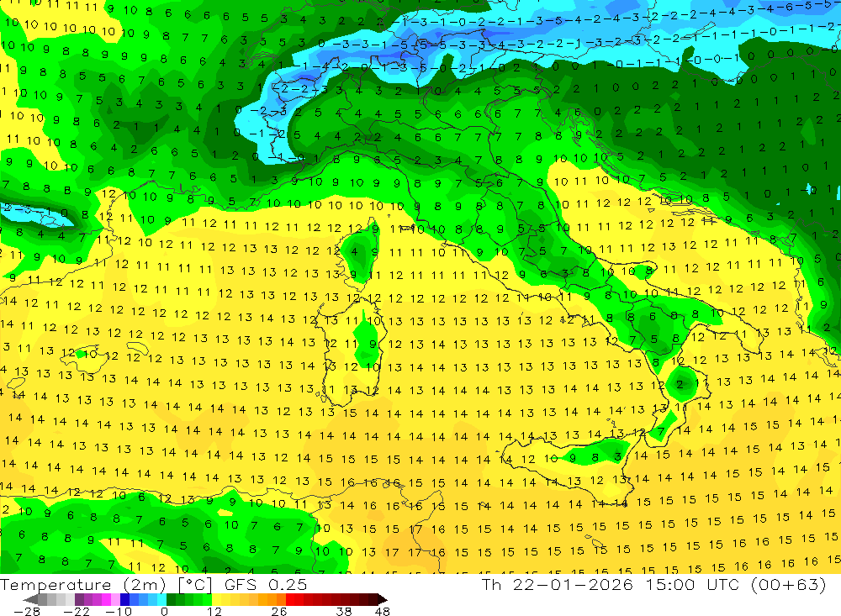
Task: Click the "38" legend value
Action: (x=344, y=611)
